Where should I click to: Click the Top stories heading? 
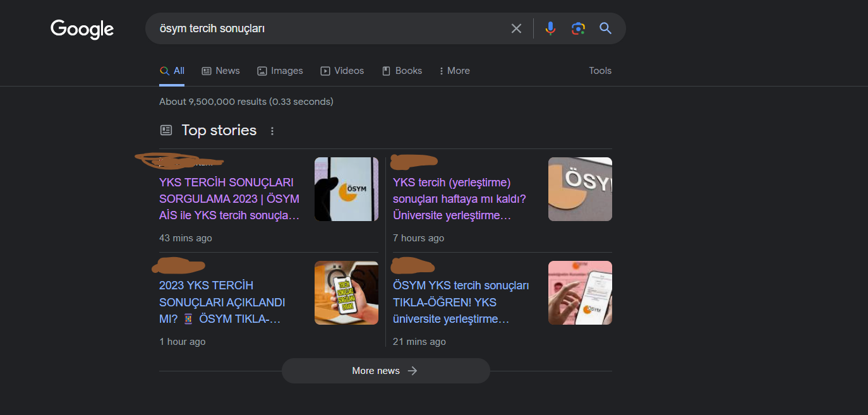pyautogui.click(x=219, y=130)
